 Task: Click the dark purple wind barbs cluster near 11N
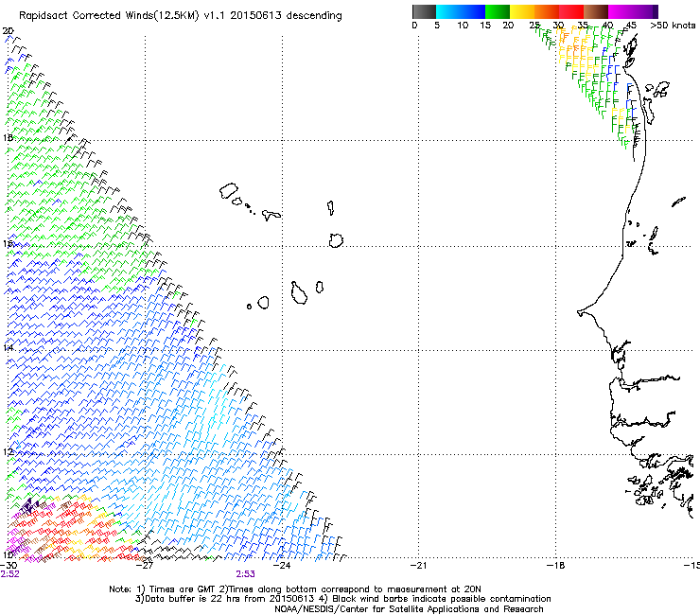click(29, 505)
